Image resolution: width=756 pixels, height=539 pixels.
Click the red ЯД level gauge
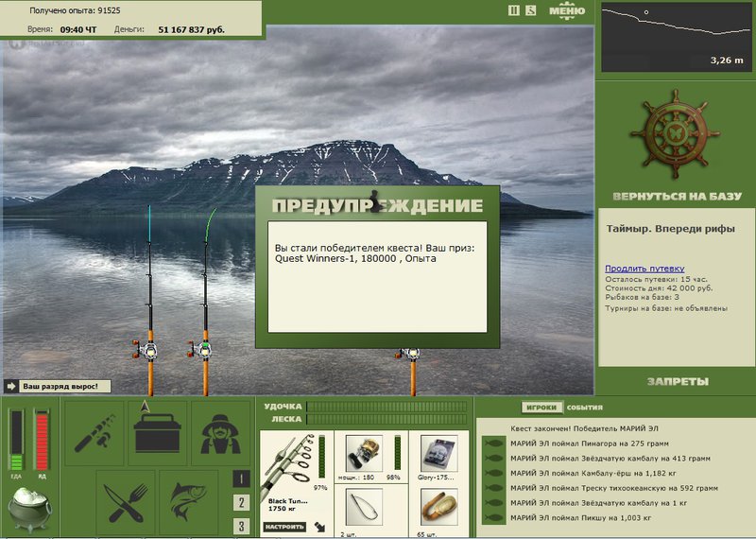(42, 440)
